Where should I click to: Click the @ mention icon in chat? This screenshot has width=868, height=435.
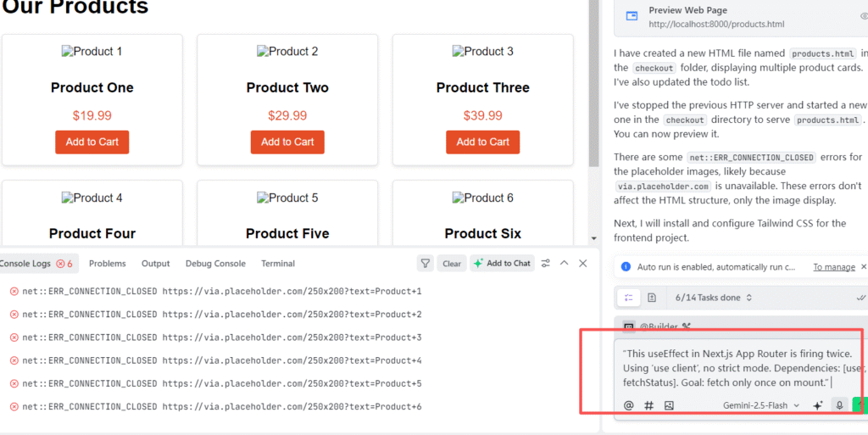coord(628,405)
